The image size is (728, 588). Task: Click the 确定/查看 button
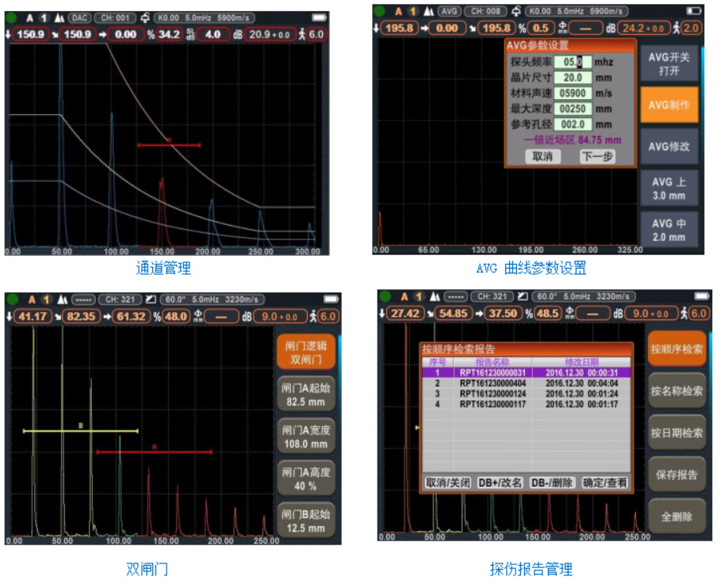[x=605, y=483]
